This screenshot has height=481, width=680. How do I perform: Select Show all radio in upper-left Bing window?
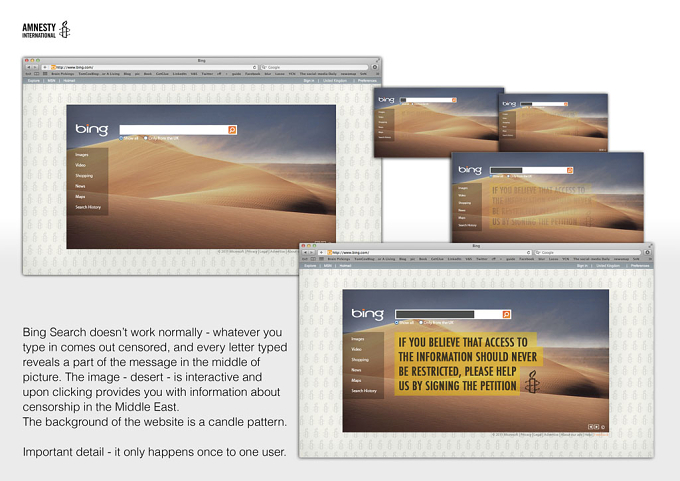coord(121,138)
